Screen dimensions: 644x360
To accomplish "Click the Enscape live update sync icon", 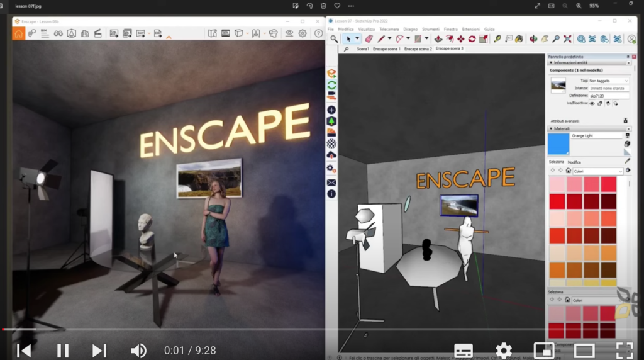I will coord(331,85).
